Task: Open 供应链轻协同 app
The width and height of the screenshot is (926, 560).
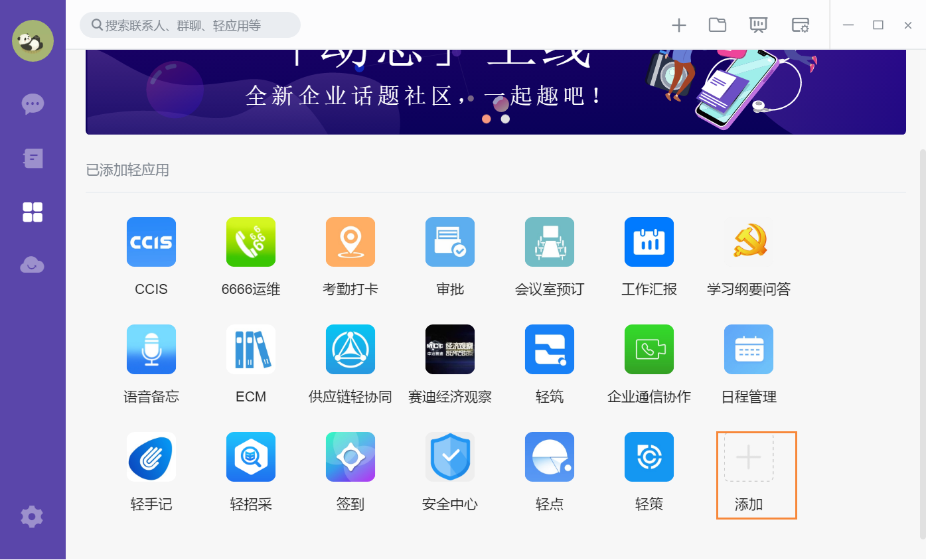Action: pos(350,350)
